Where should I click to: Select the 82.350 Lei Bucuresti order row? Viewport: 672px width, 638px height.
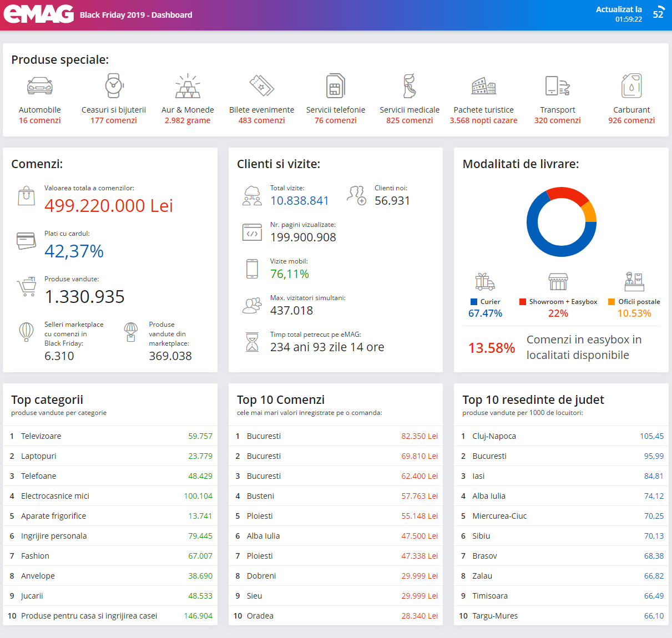pyautogui.click(x=336, y=436)
